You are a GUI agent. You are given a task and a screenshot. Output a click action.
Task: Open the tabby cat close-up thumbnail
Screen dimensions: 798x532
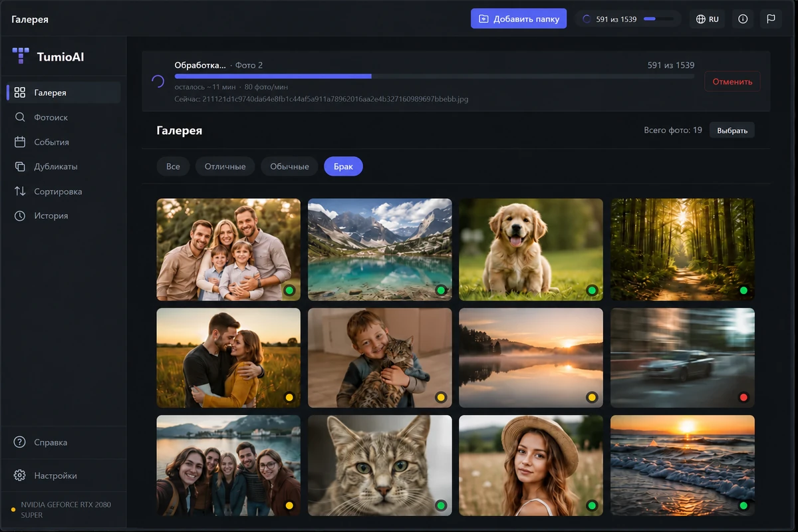(380, 465)
